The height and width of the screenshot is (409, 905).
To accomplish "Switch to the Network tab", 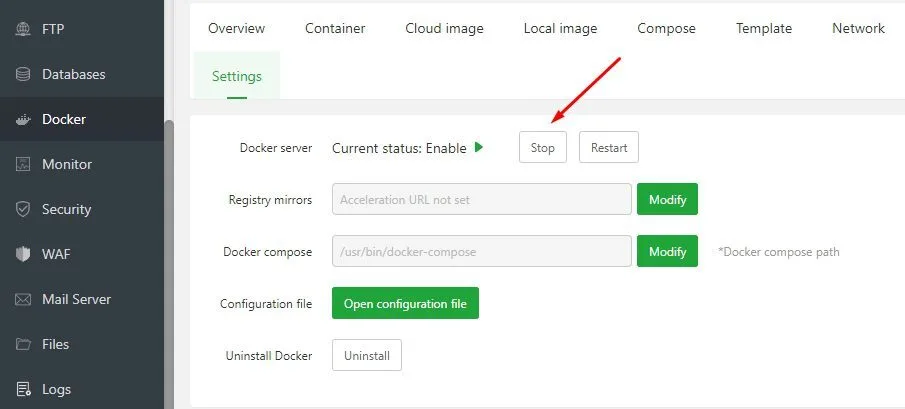I will point(858,28).
